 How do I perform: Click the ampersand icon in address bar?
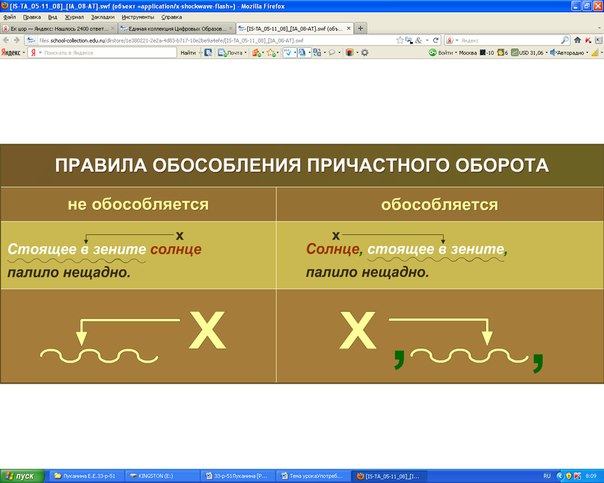tap(418, 40)
